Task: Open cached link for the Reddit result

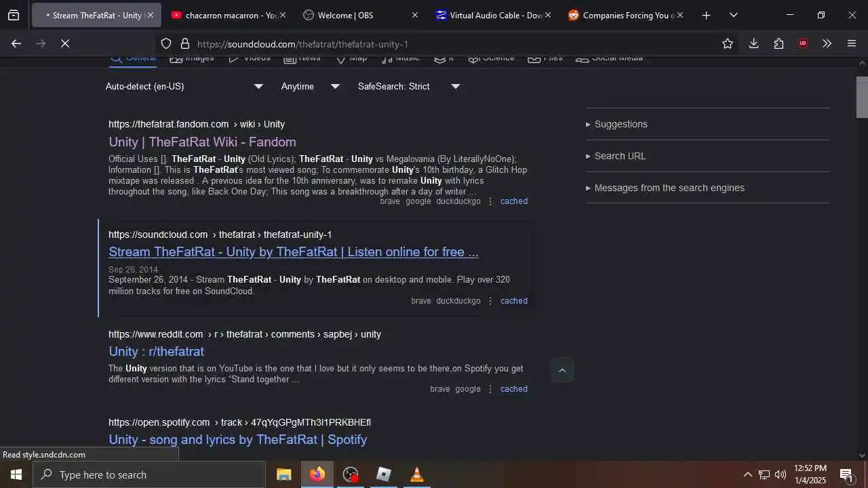Action: [x=514, y=389]
